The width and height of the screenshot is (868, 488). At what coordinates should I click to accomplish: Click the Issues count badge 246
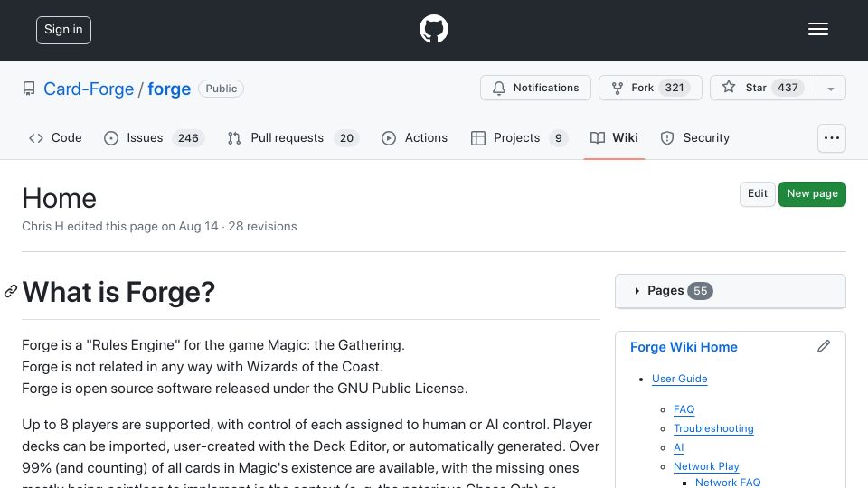pyautogui.click(x=188, y=137)
